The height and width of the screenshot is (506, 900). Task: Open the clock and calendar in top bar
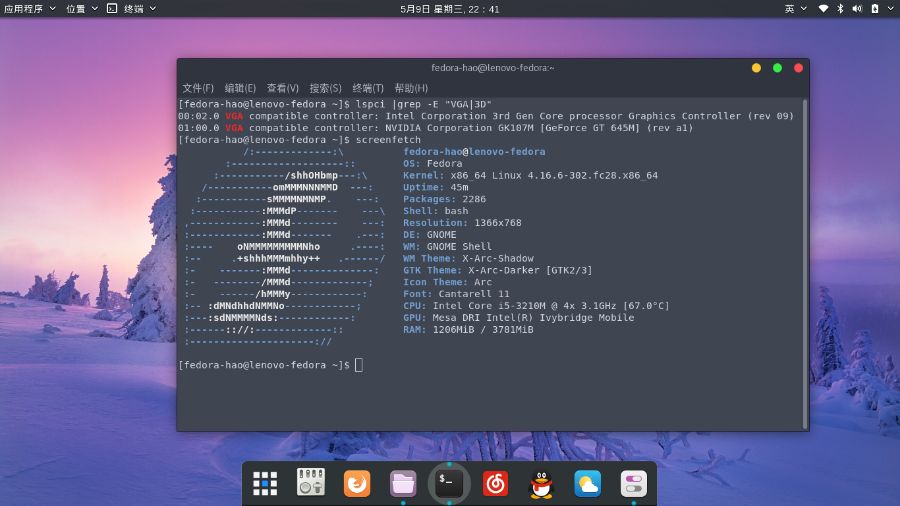[x=449, y=9]
